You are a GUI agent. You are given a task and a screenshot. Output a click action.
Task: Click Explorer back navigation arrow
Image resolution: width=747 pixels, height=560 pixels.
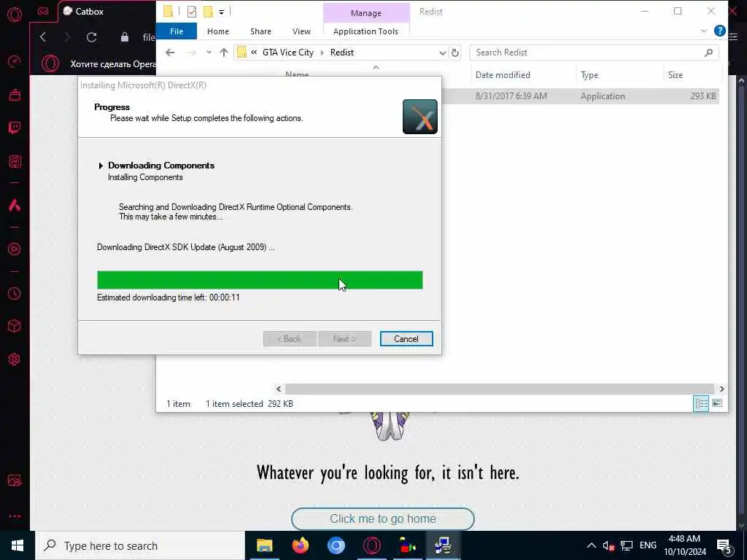[170, 52]
